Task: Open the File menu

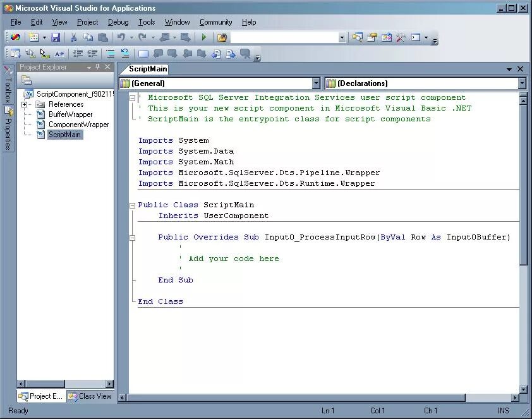Action: click(x=16, y=22)
